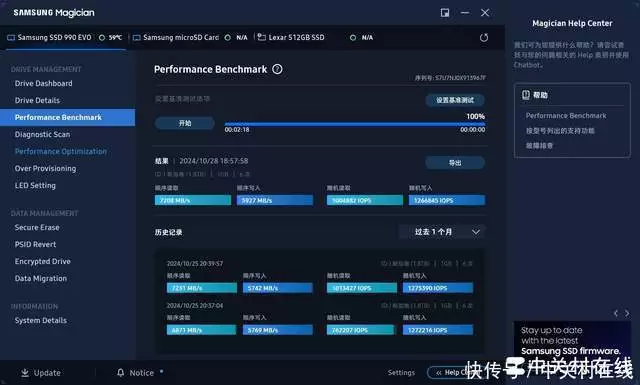Select the Samsung SSD 990 EVO drive tab

(64, 38)
